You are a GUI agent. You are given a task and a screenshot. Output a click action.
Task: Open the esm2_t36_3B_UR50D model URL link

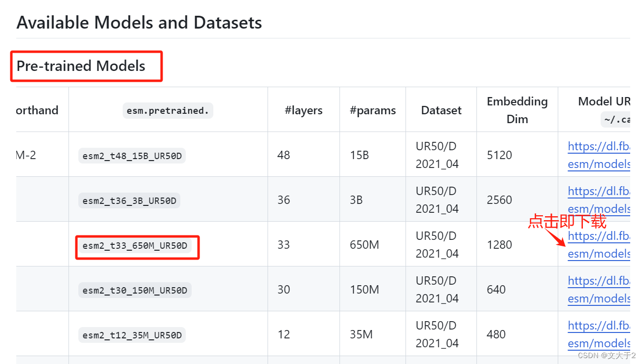(x=599, y=200)
